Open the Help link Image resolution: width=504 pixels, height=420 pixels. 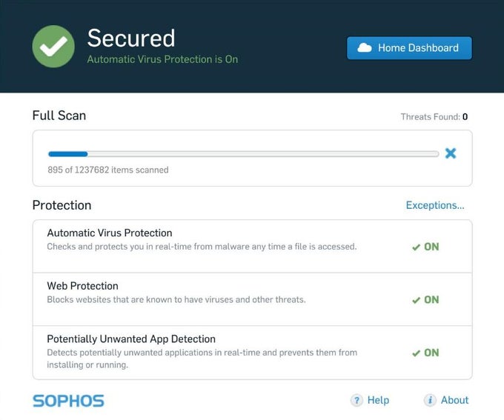[378, 400]
